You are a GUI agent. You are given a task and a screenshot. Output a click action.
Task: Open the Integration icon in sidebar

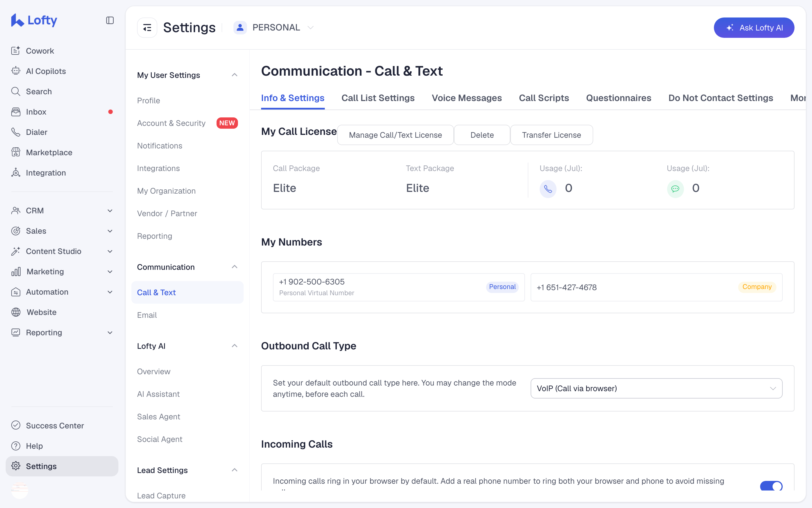click(16, 173)
